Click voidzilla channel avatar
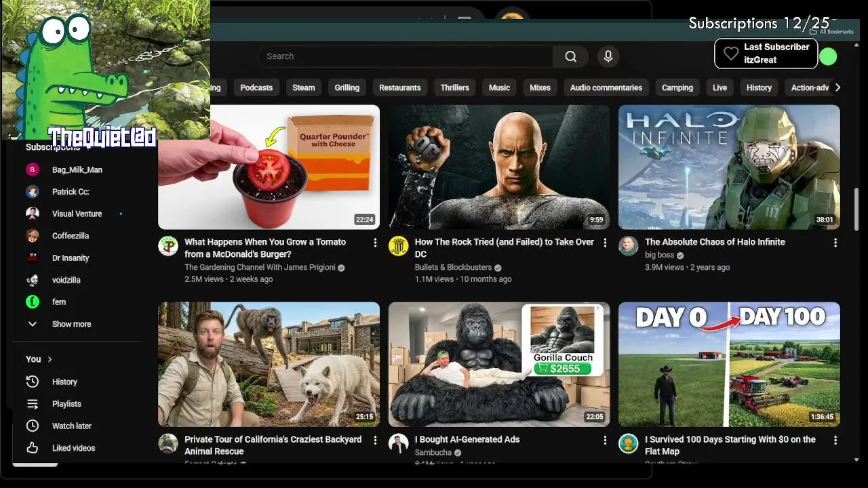 point(33,280)
